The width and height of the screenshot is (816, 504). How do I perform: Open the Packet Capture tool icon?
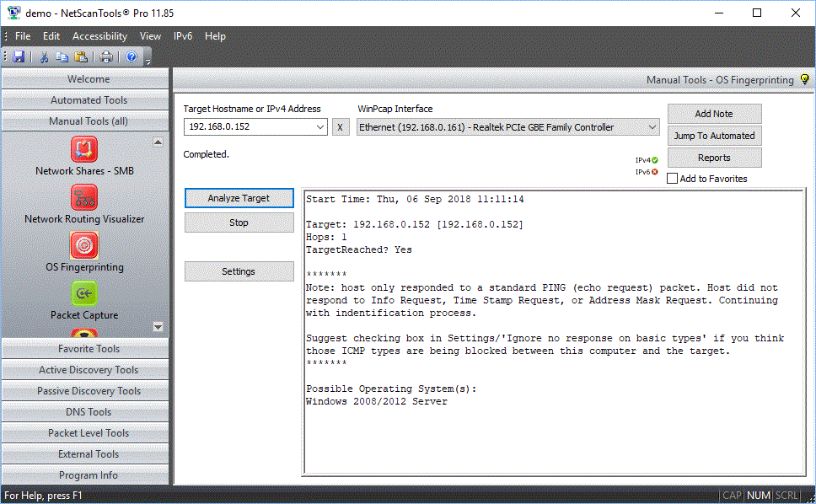pos(84,293)
